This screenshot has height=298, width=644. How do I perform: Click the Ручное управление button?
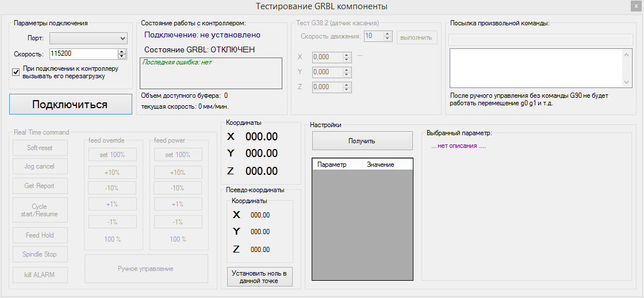tap(146, 269)
